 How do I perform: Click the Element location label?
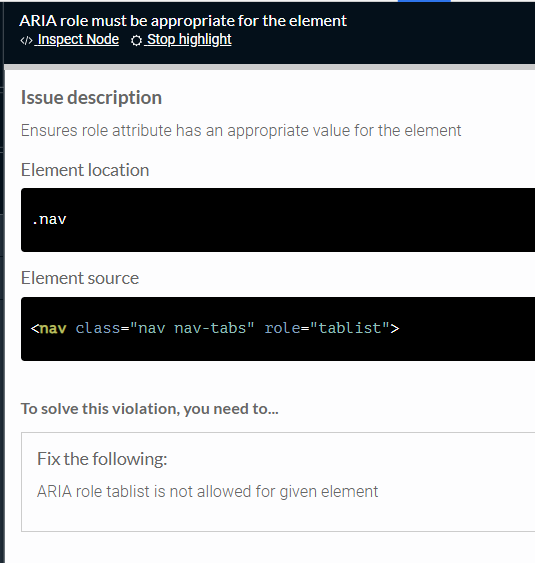(x=85, y=170)
